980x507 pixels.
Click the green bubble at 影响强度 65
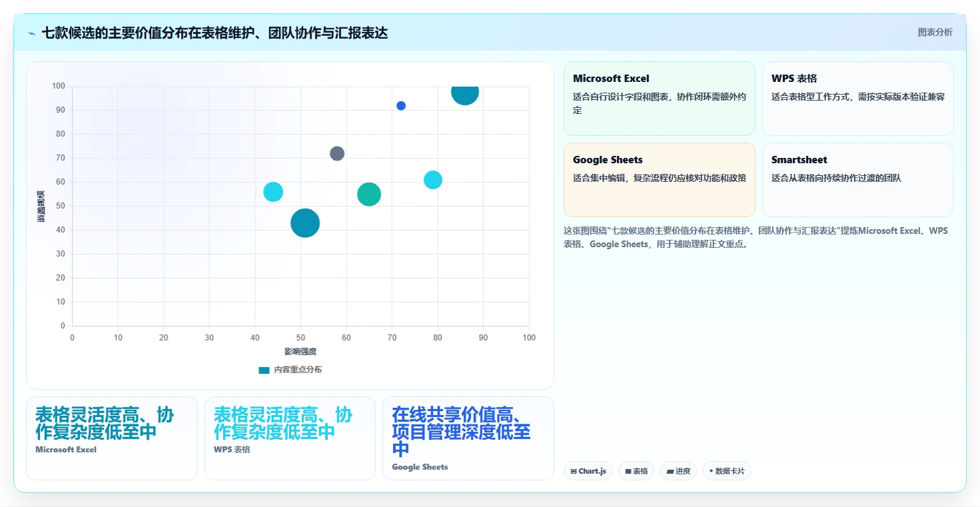pos(369,195)
